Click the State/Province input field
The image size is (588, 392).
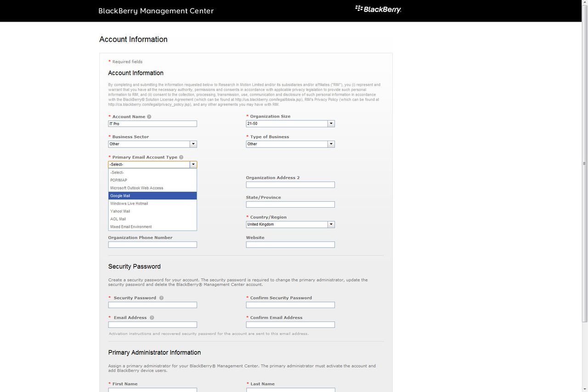(x=290, y=205)
